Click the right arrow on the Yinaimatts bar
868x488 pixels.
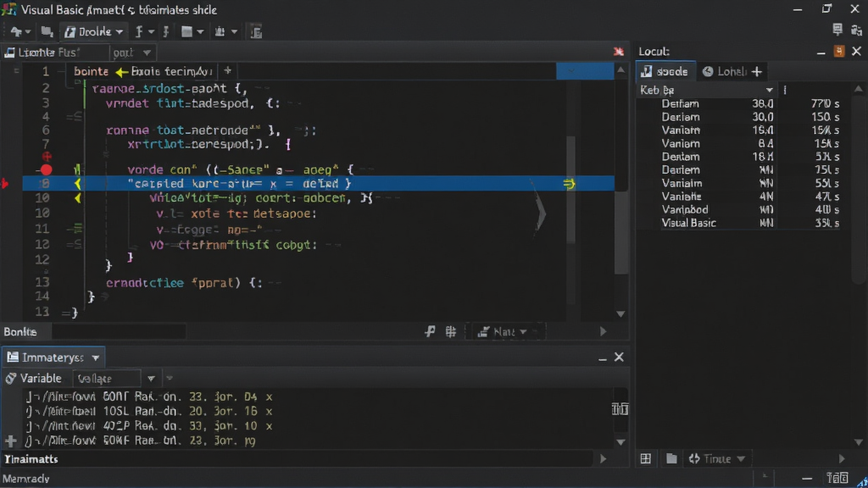coord(603,458)
